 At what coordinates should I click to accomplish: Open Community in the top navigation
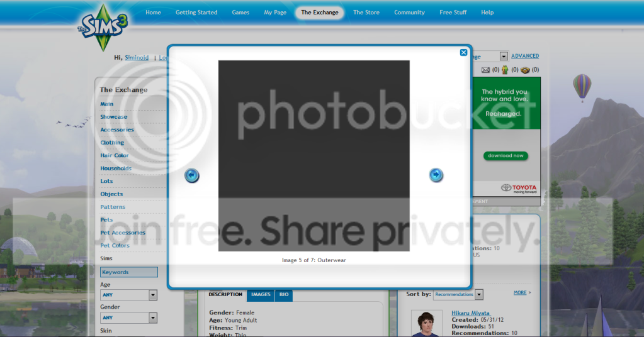click(409, 13)
